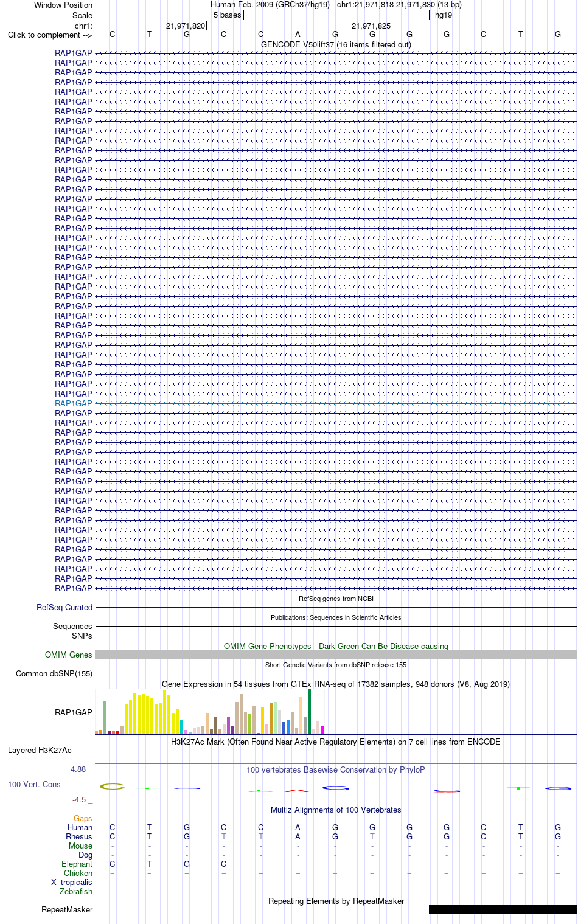Select the "X_tropicalis" alignment row label
Screen dimensions: 578x924
tap(72, 882)
